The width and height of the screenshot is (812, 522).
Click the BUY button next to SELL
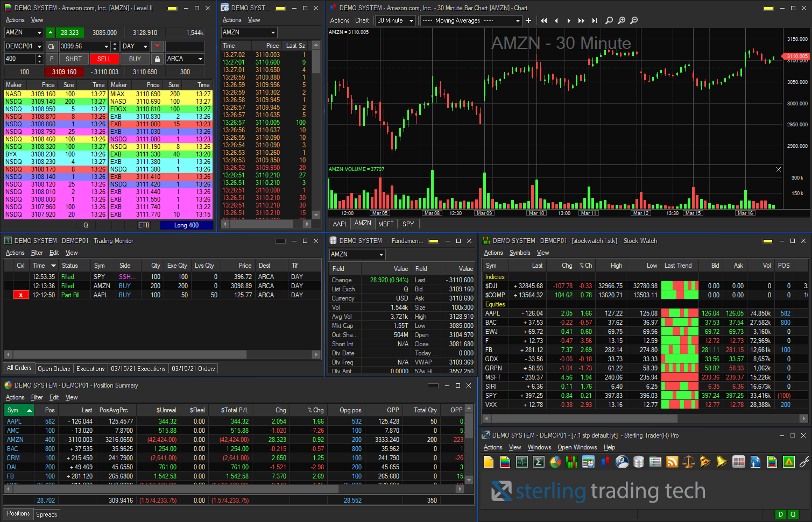pos(135,59)
